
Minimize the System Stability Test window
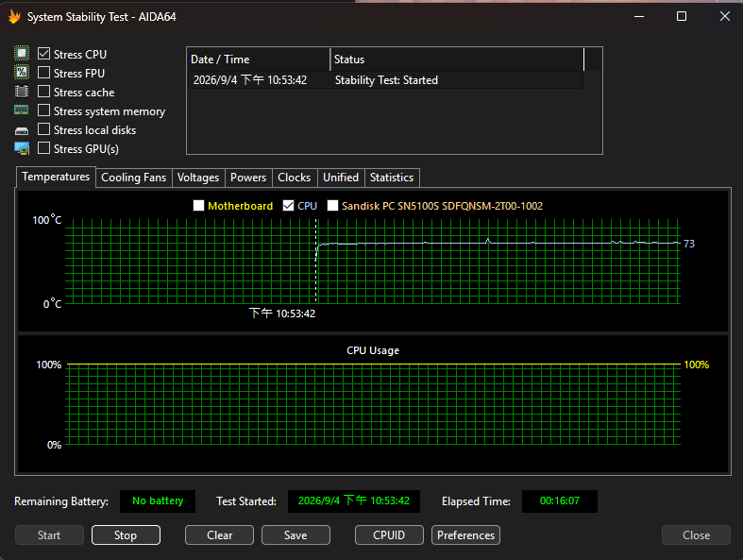[x=639, y=17]
